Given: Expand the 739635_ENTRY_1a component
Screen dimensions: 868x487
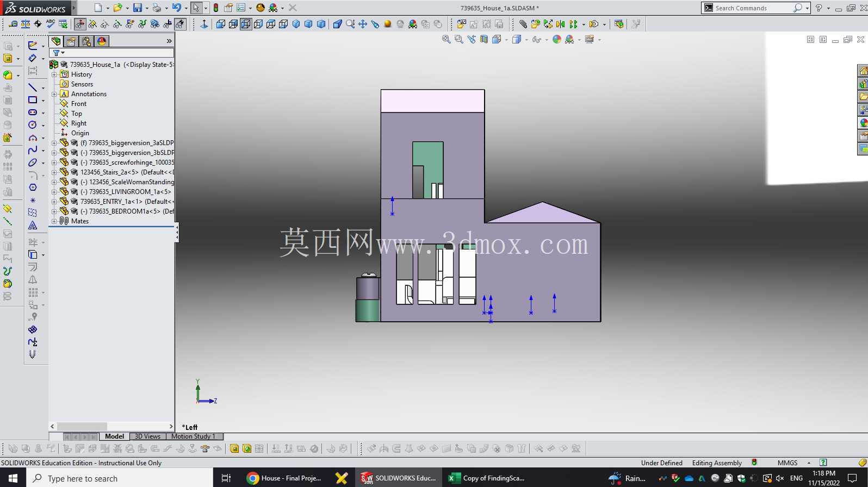Looking at the screenshot, I should pos(54,202).
